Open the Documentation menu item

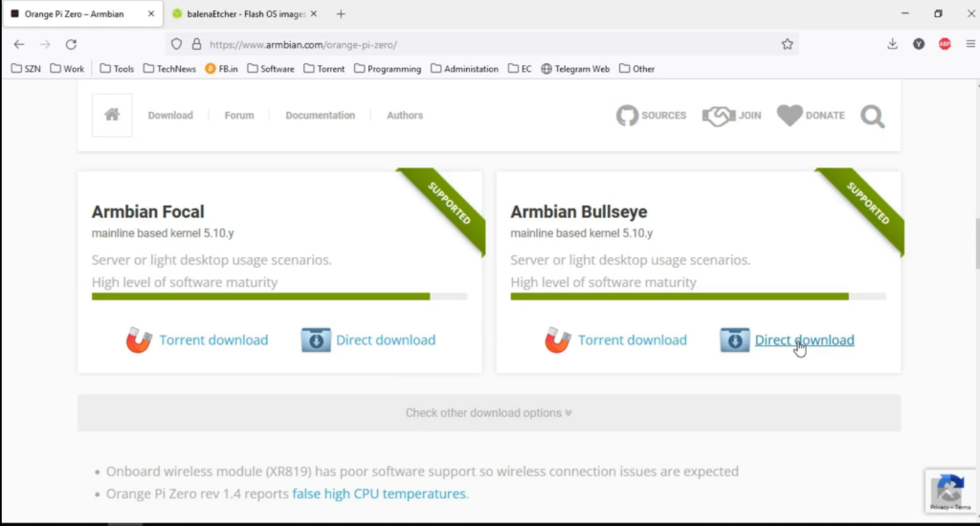(x=320, y=115)
